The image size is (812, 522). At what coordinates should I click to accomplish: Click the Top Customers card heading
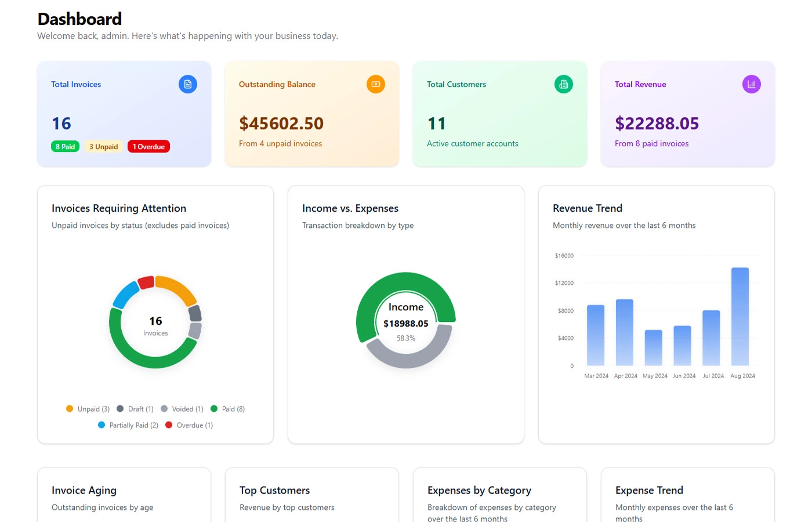click(x=274, y=490)
